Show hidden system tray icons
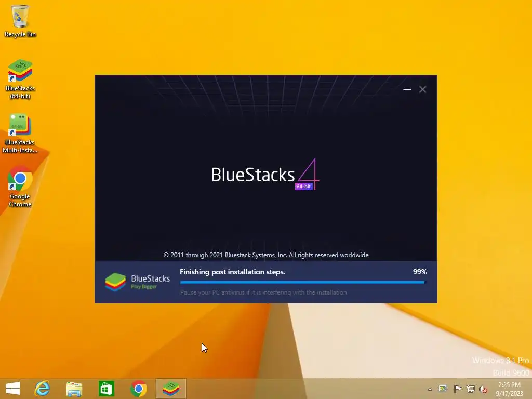This screenshot has width=532, height=399. [430, 389]
